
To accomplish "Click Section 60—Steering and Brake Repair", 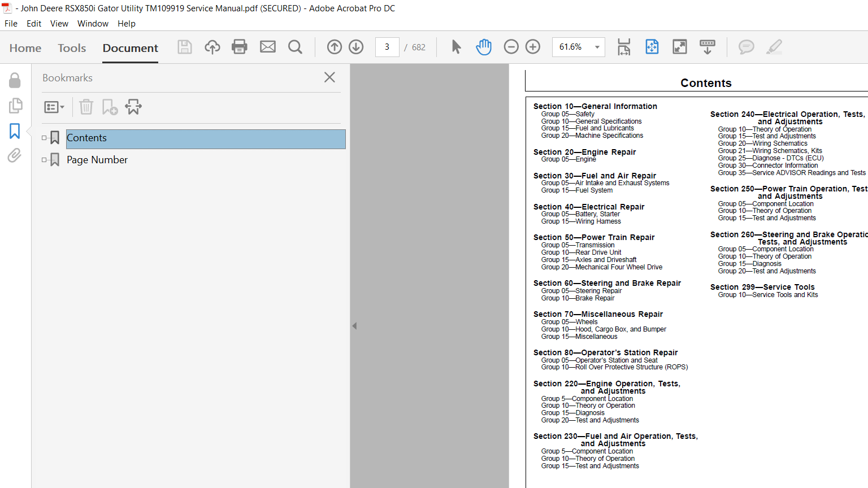I will click(607, 283).
